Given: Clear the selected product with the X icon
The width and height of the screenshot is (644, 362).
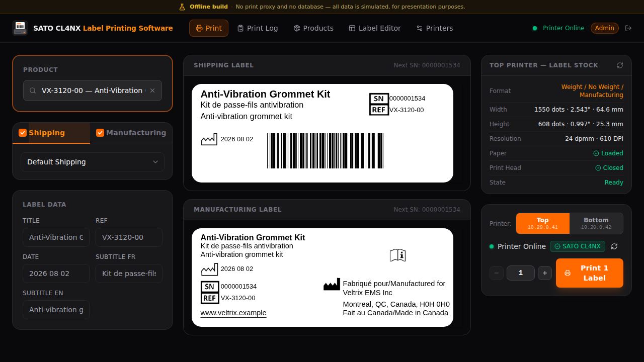Looking at the screenshot, I should pyautogui.click(x=152, y=90).
